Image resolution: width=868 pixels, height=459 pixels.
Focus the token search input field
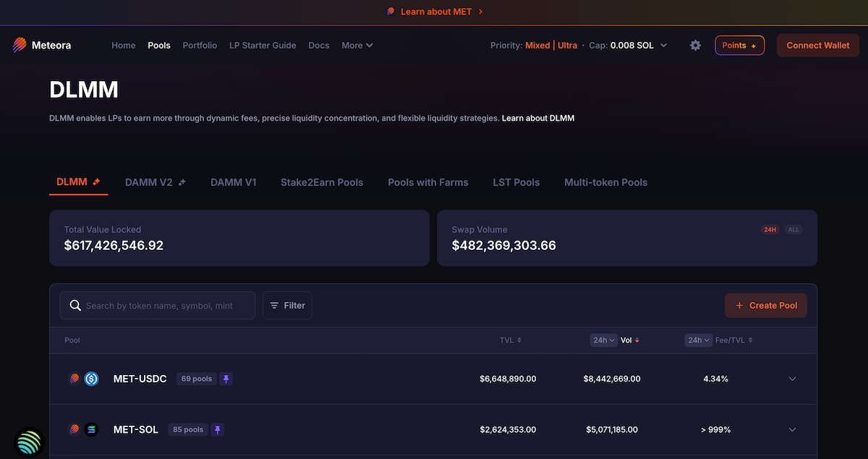coord(166,306)
